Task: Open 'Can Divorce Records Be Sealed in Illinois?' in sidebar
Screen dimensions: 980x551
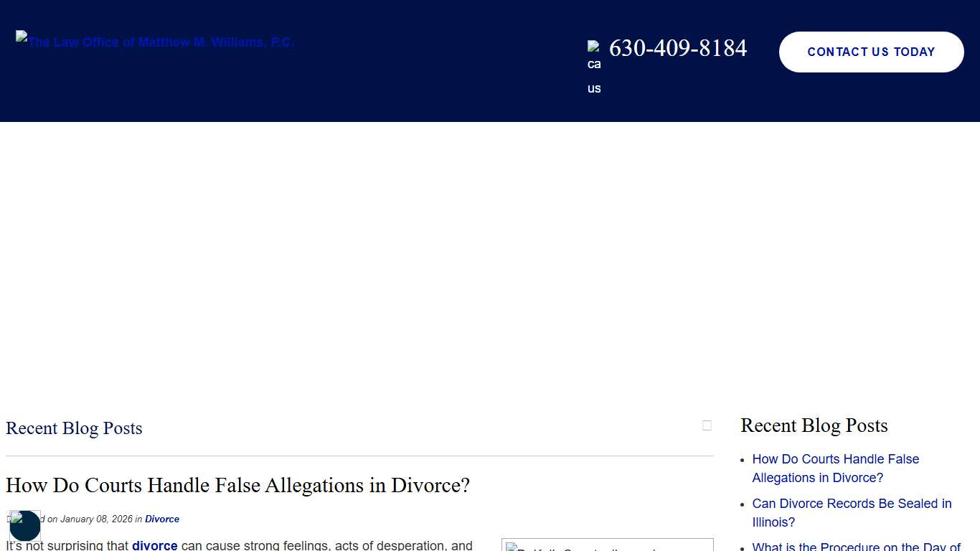Action: (x=852, y=513)
